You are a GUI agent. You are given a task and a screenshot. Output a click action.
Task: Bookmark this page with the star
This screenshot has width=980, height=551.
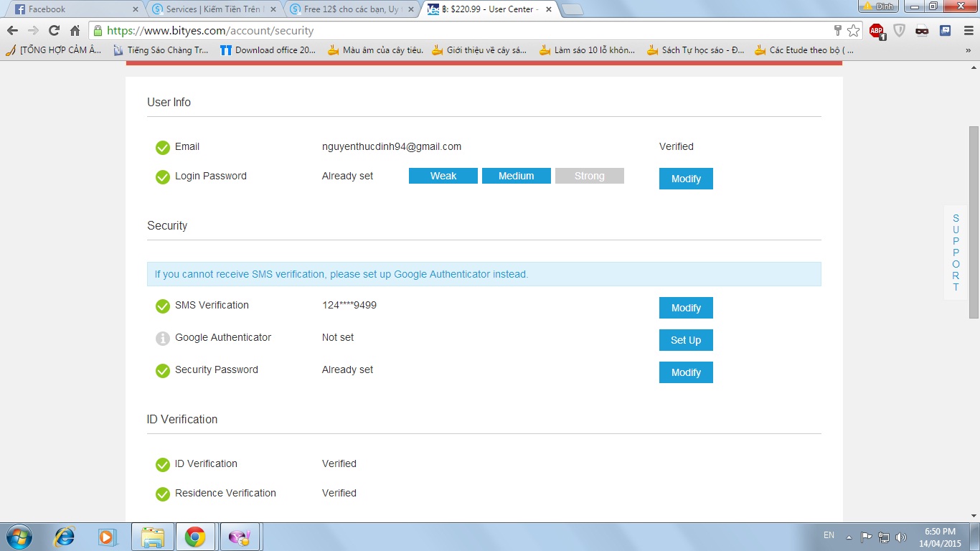[x=853, y=31]
